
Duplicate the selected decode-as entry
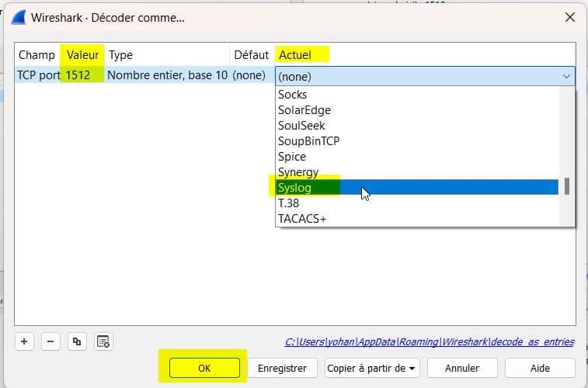tap(77, 341)
